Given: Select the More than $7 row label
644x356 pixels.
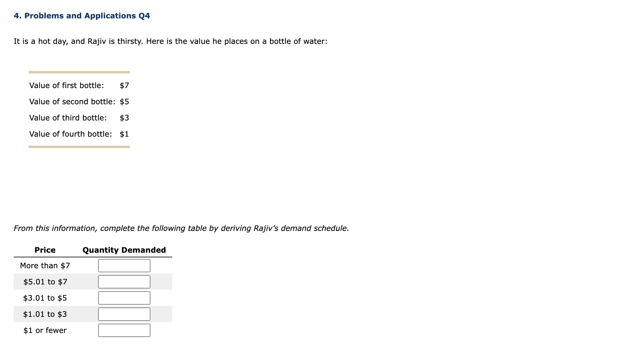Looking at the screenshot, I should 45,265.
